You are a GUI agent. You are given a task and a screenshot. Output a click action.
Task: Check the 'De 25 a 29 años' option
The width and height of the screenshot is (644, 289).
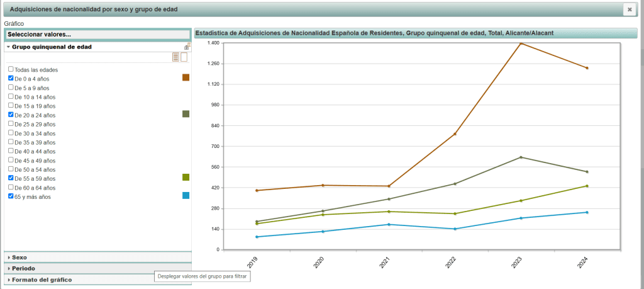coord(11,124)
